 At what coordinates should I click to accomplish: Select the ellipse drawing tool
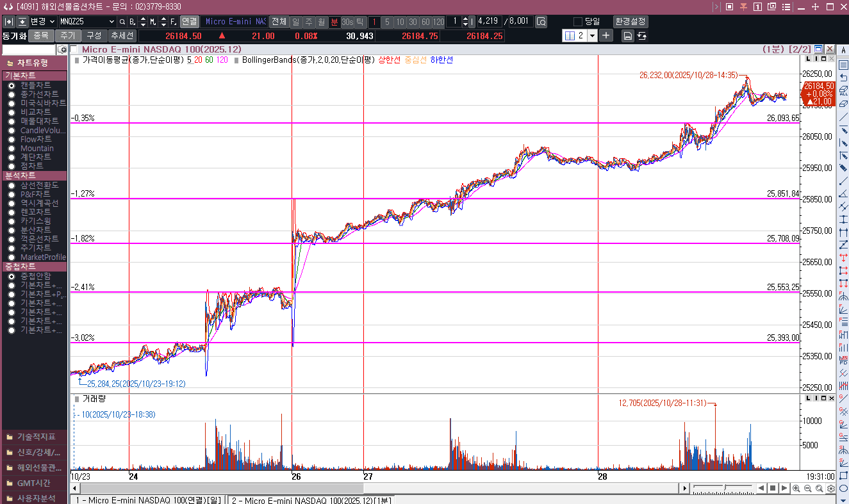coord(843,488)
